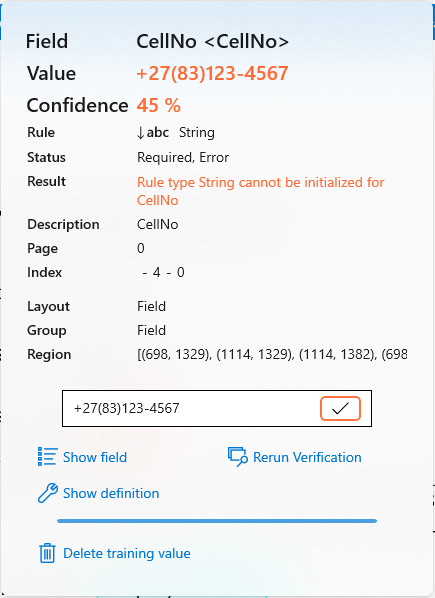Open the Show field link

(x=95, y=457)
